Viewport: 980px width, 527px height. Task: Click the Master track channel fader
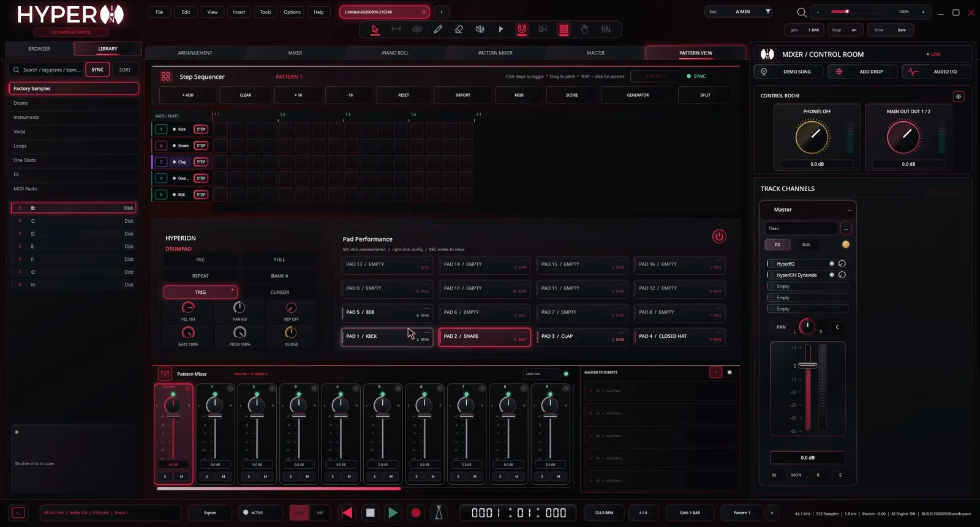(x=808, y=365)
